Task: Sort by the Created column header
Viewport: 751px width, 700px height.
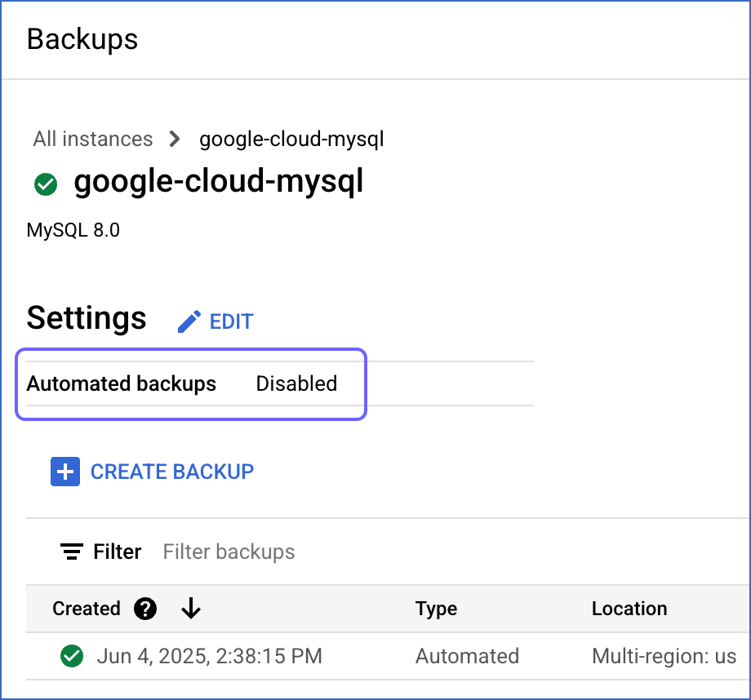Action: (x=87, y=609)
